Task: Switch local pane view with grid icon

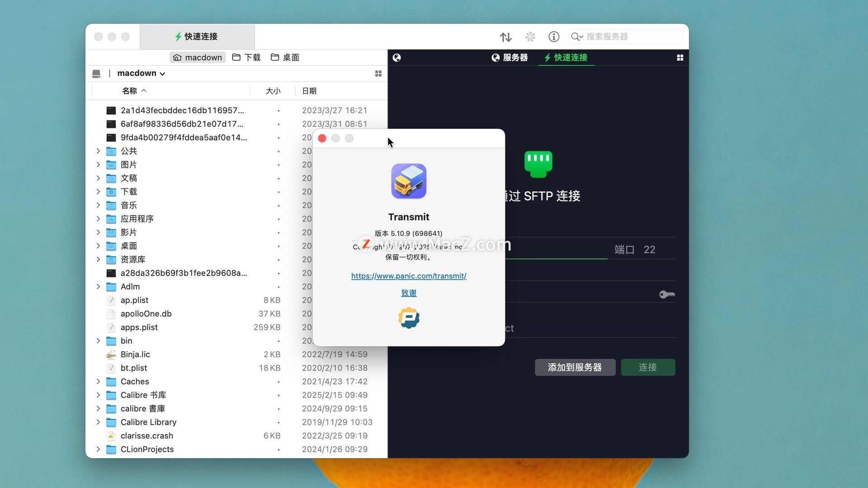Action: click(x=378, y=74)
